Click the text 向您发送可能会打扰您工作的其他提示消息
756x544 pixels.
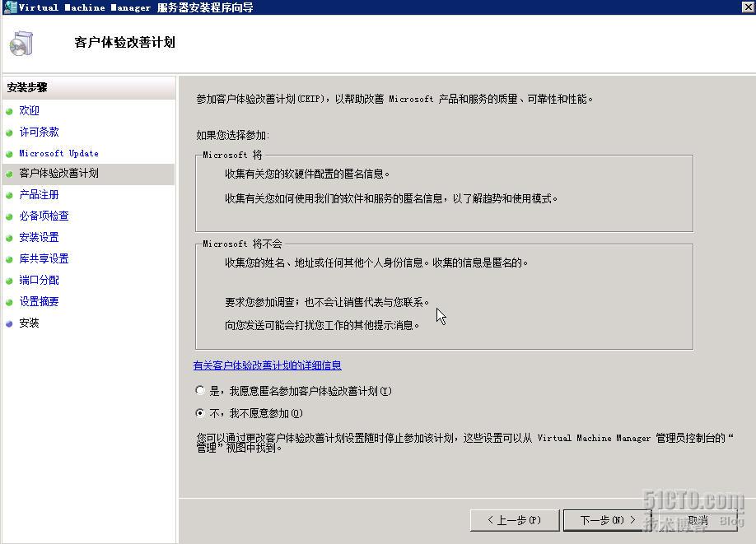pos(322,325)
